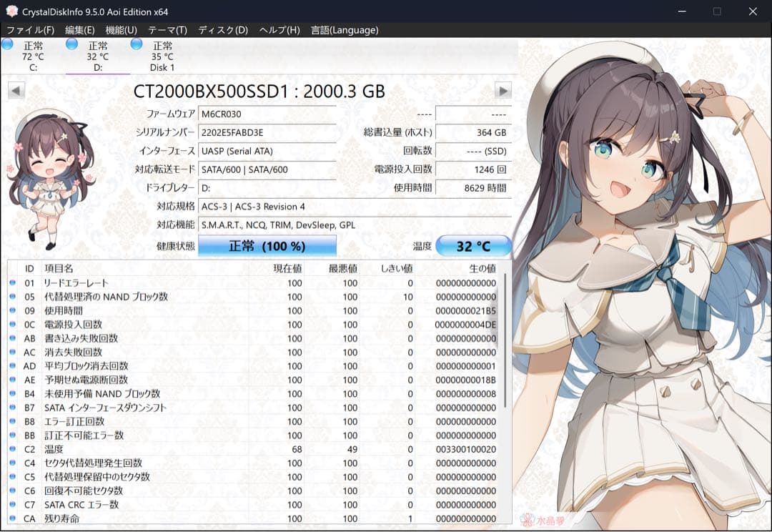Viewport: 772px width, 532px height.
Task: Click the next disk arrow icon
Action: [503, 90]
